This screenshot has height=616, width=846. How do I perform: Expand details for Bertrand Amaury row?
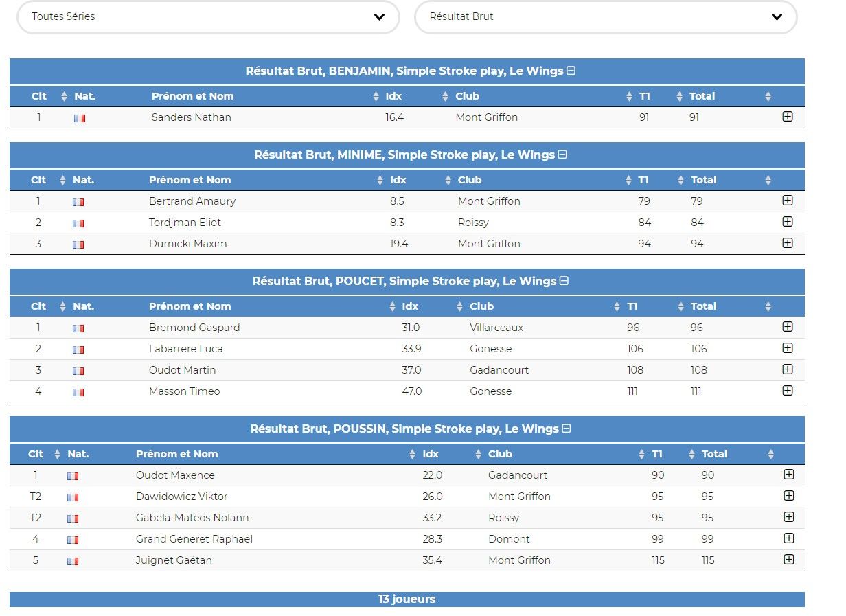tap(788, 201)
